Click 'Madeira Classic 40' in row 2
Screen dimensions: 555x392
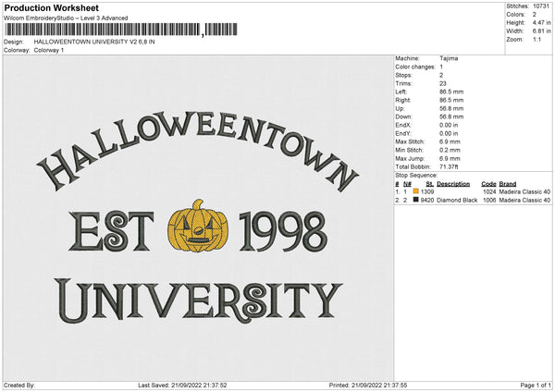coord(524,201)
